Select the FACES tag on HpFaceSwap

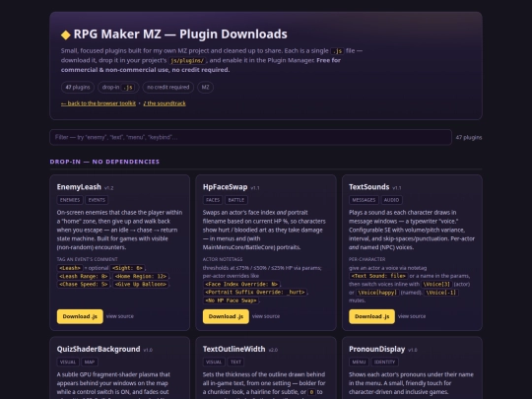(x=213, y=200)
